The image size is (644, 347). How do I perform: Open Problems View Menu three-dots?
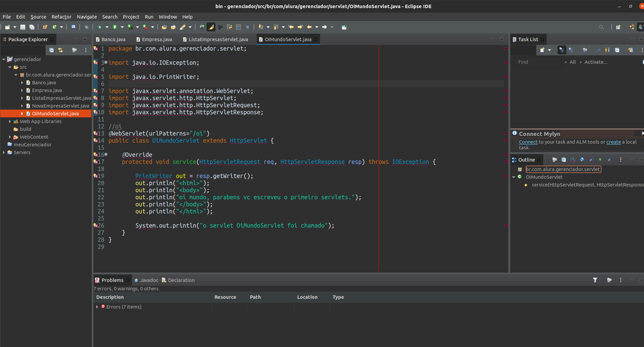pos(621,280)
